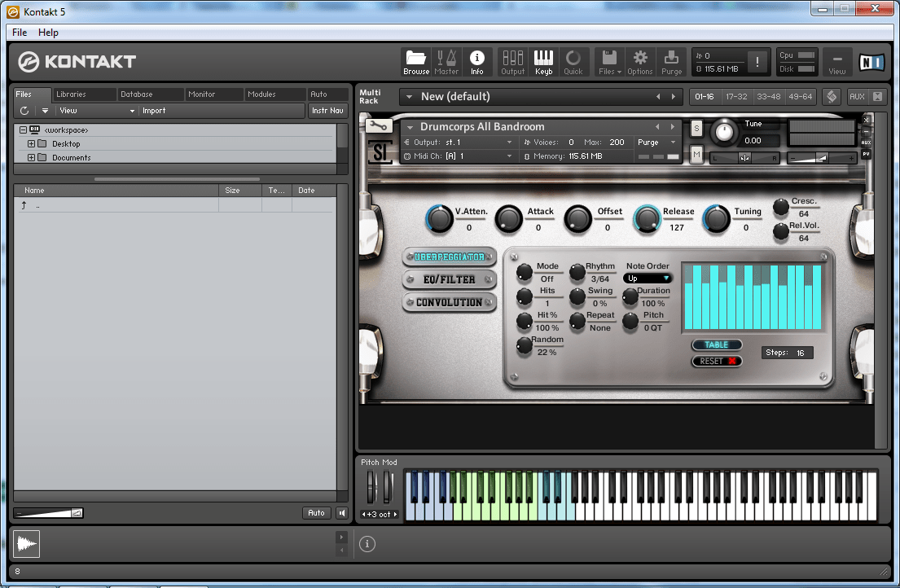Click the refresh icon in Files toolbar

[24, 111]
